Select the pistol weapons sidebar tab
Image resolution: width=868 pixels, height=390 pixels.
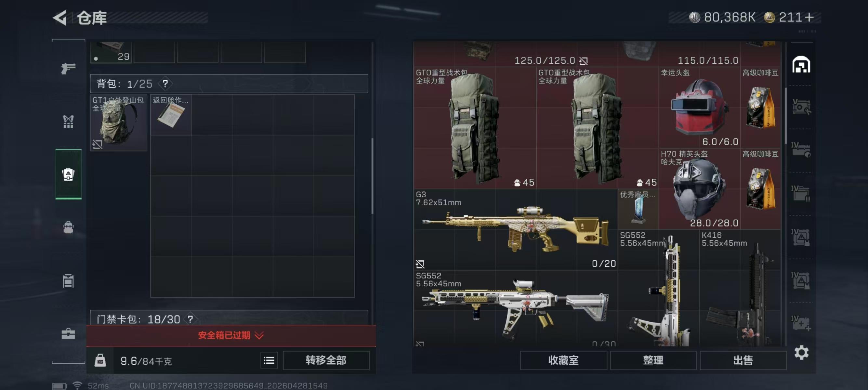pos(68,68)
